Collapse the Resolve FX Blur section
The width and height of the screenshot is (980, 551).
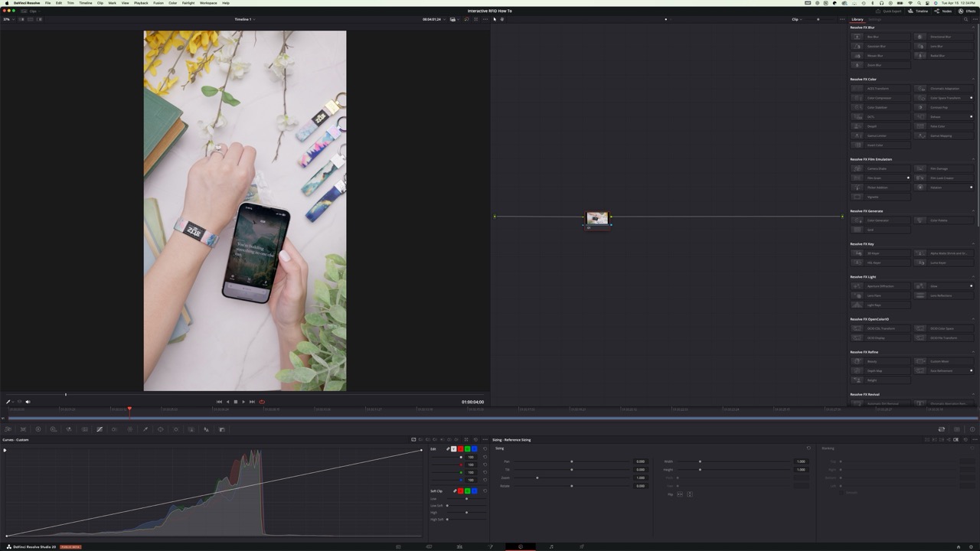[x=974, y=28]
